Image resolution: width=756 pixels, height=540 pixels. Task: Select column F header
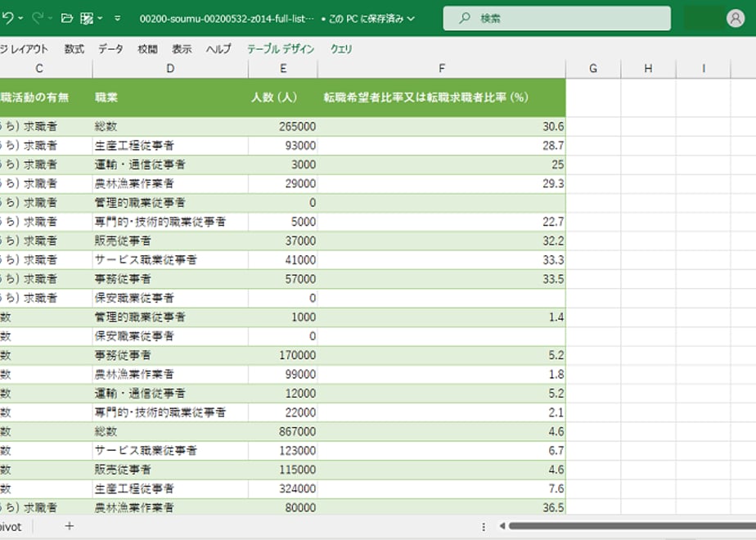coord(442,69)
